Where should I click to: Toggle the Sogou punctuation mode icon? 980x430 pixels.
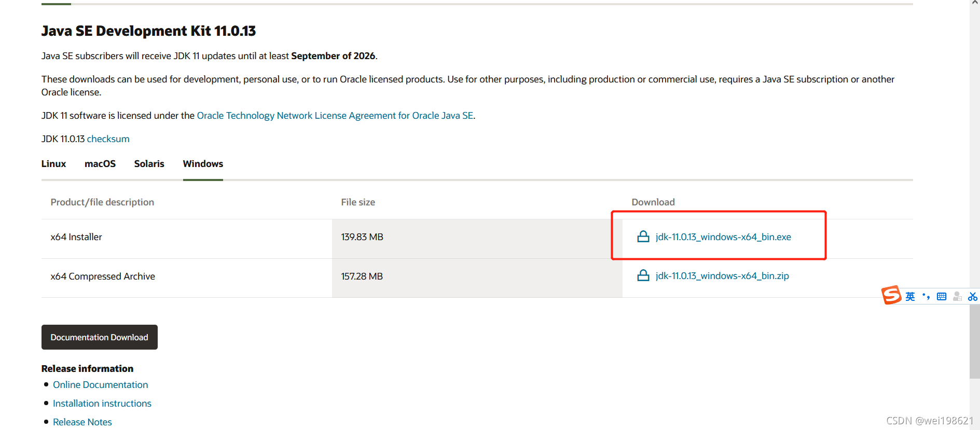[x=926, y=297]
